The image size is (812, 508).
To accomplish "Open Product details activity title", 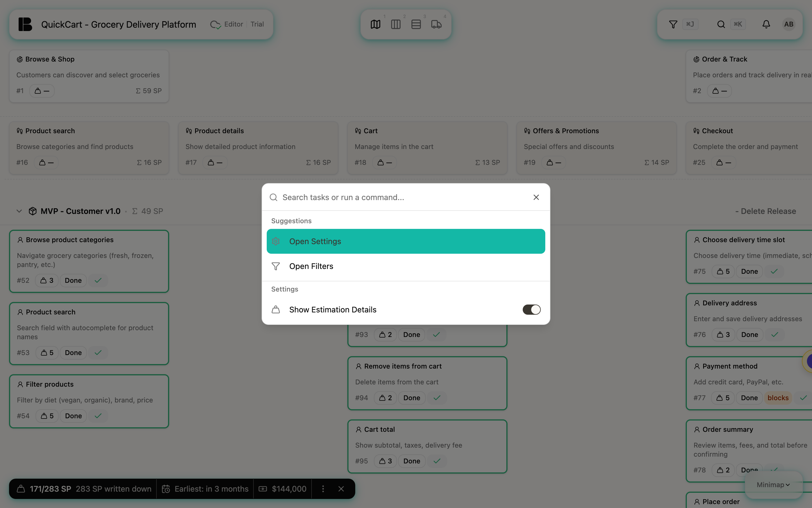I will (x=219, y=131).
